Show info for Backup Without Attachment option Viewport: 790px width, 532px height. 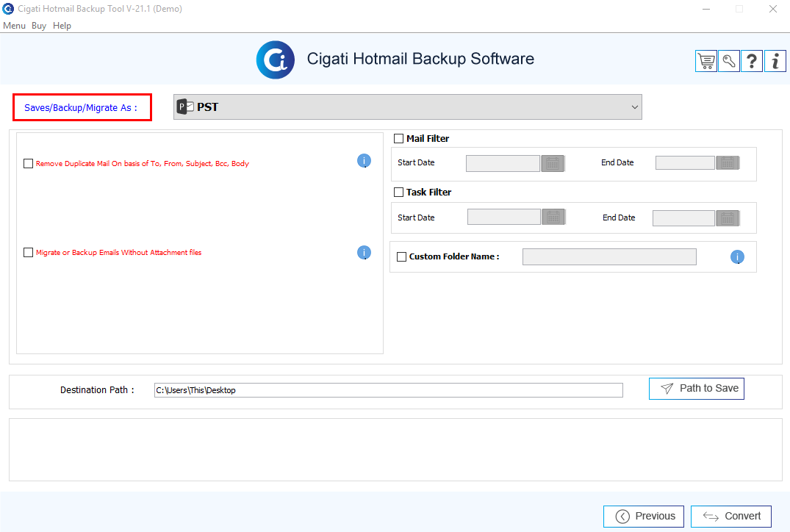click(x=364, y=252)
